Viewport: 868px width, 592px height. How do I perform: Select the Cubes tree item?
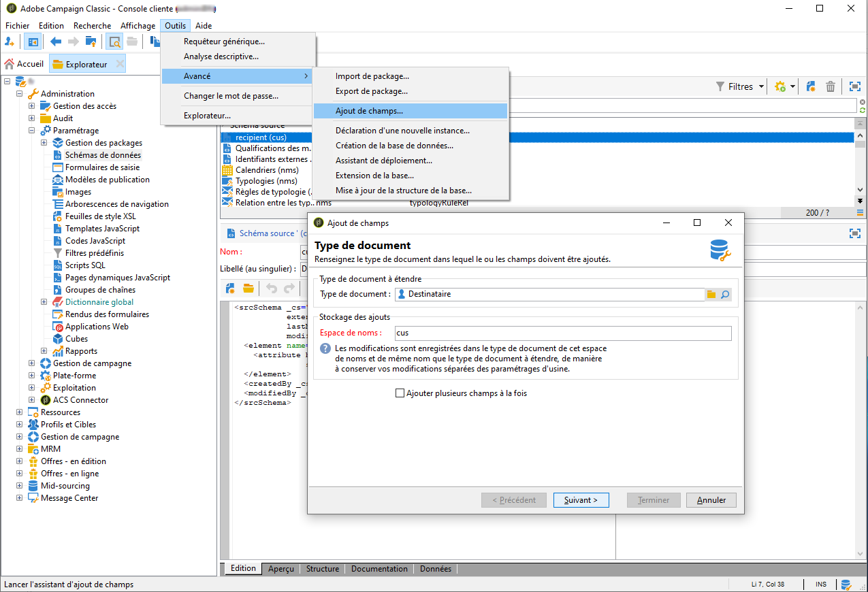click(76, 339)
